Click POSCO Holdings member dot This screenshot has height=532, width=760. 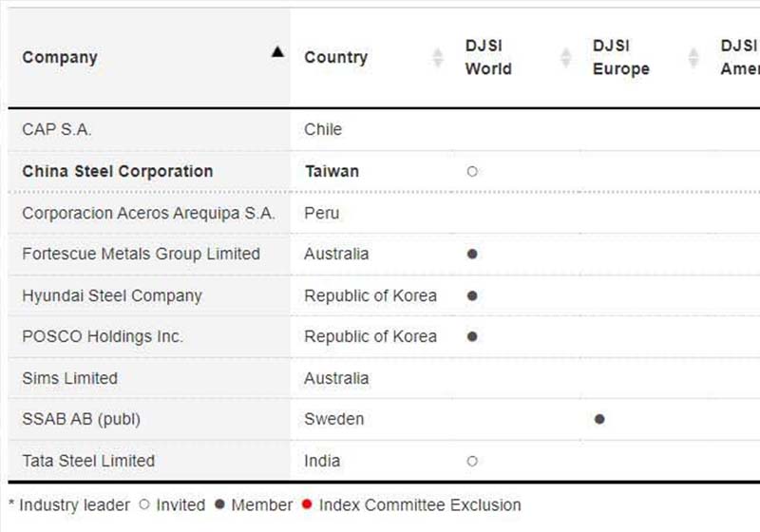[x=472, y=336]
